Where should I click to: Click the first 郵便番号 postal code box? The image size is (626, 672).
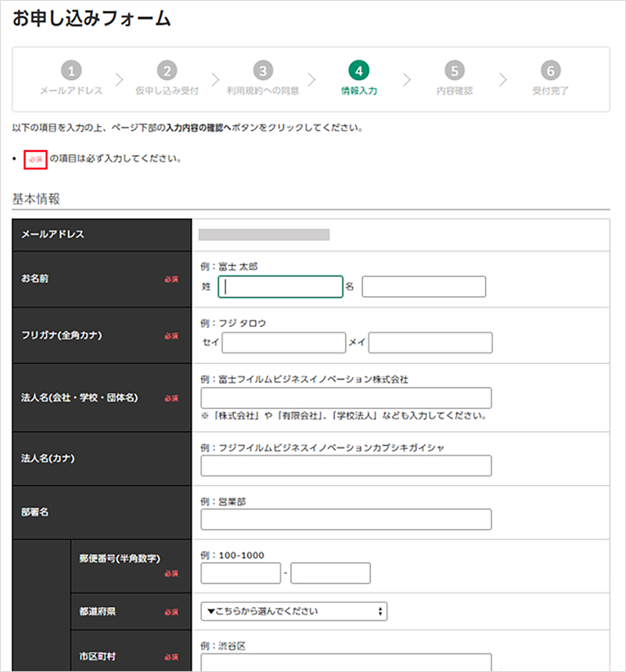(x=240, y=573)
